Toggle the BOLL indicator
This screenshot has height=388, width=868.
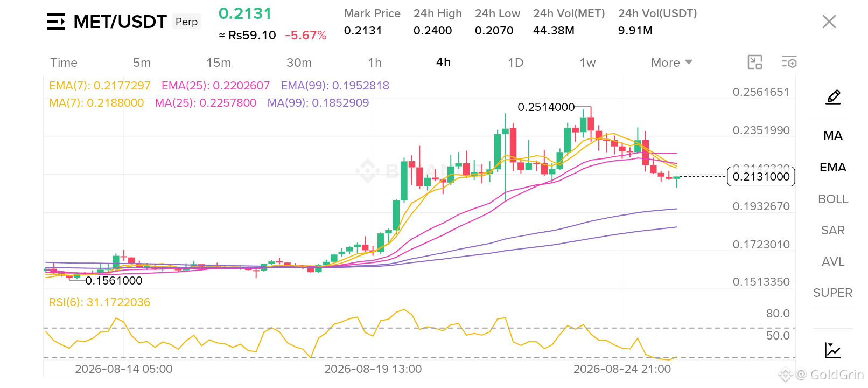(833, 199)
